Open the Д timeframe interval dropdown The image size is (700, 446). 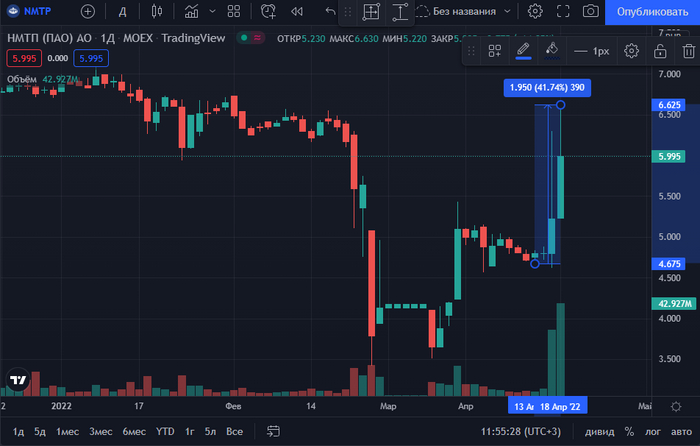pos(122,12)
